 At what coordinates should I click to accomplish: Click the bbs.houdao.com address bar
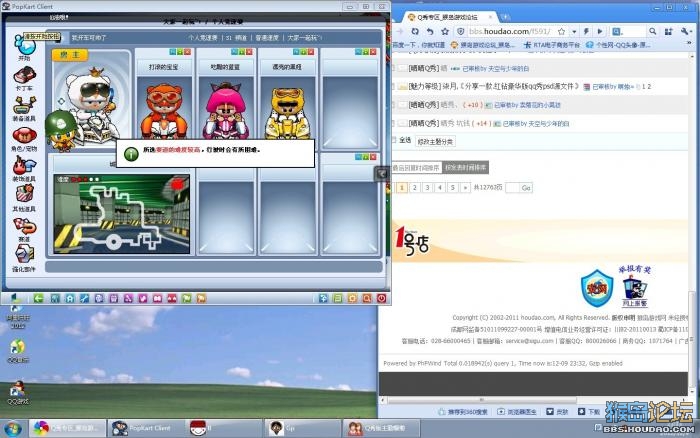(x=510, y=31)
